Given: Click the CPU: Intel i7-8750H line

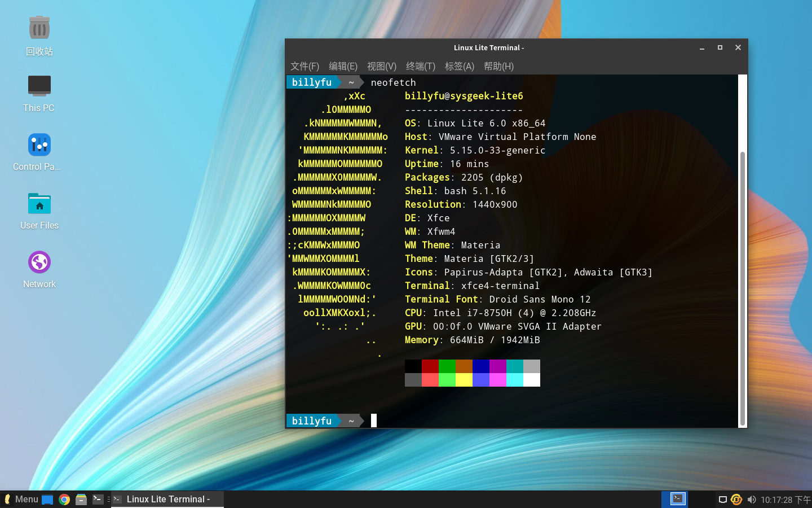Looking at the screenshot, I should coord(500,313).
